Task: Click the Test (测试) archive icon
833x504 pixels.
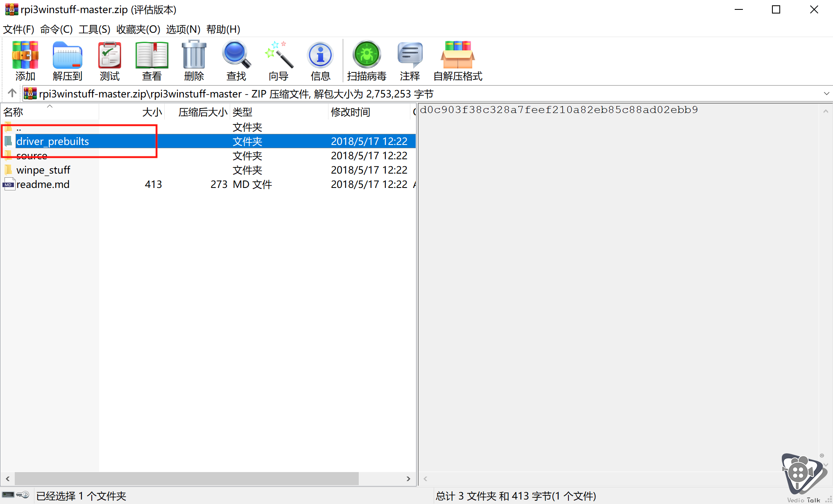Action: click(x=109, y=55)
